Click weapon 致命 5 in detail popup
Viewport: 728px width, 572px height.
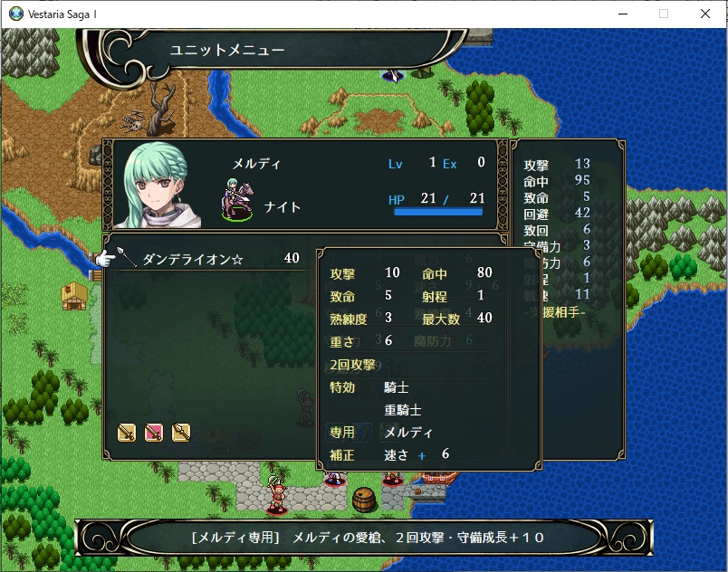click(361, 296)
